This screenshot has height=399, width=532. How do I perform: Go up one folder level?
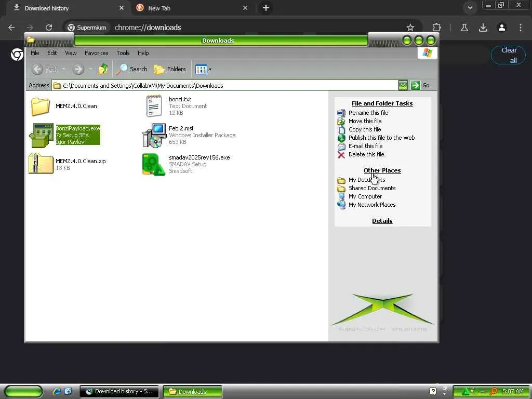coord(103,69)
